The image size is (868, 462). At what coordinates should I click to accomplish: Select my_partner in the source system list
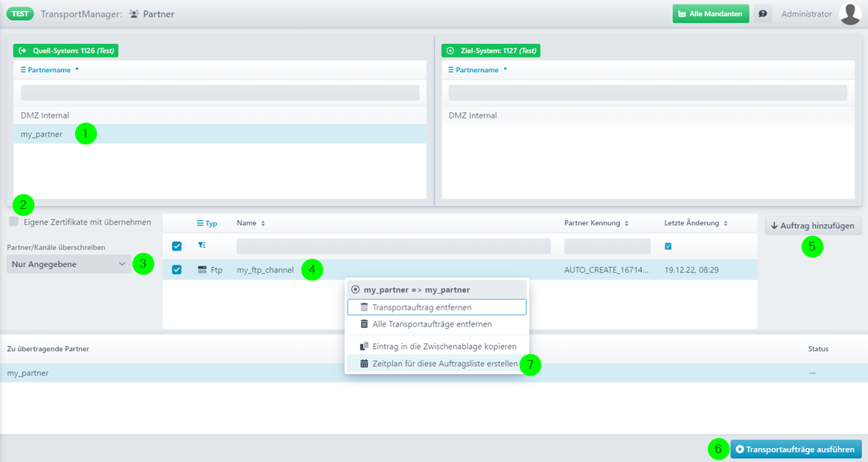220,134
